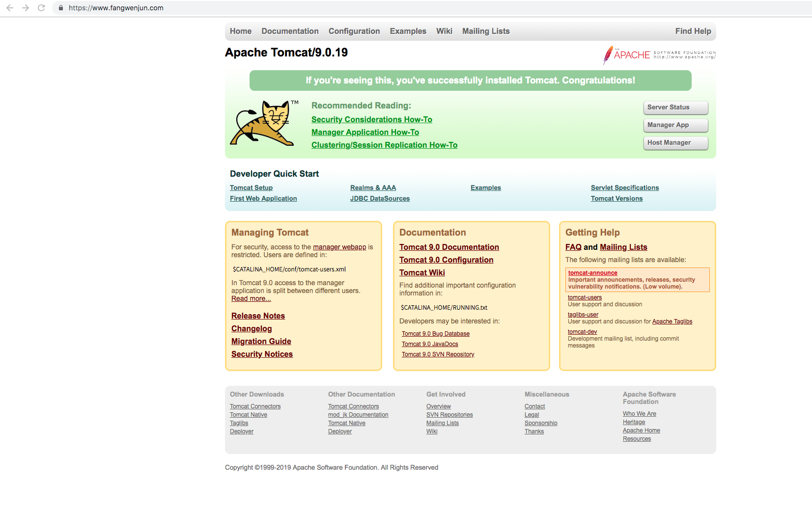Open Tomcat 9.0 Bug Database link
Screen dimensions: 812x508
[x=436, y=334]
